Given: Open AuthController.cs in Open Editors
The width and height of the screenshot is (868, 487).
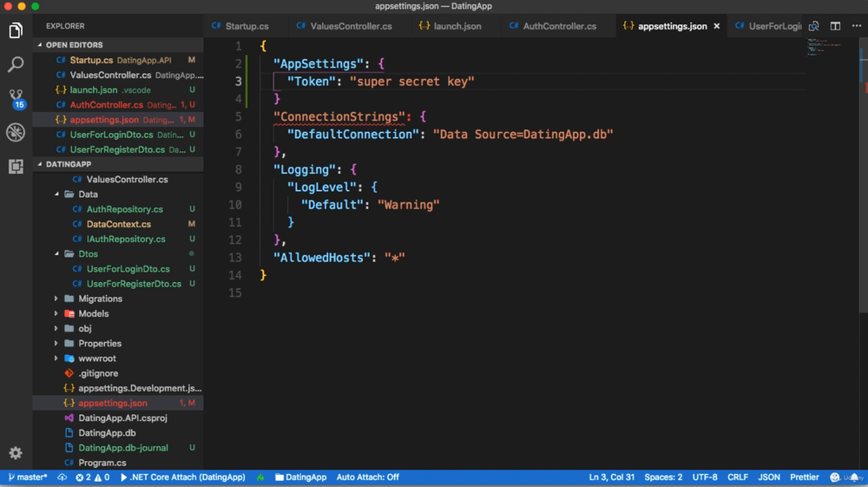Looking at the screenshot, I should [x=118, y=104].
